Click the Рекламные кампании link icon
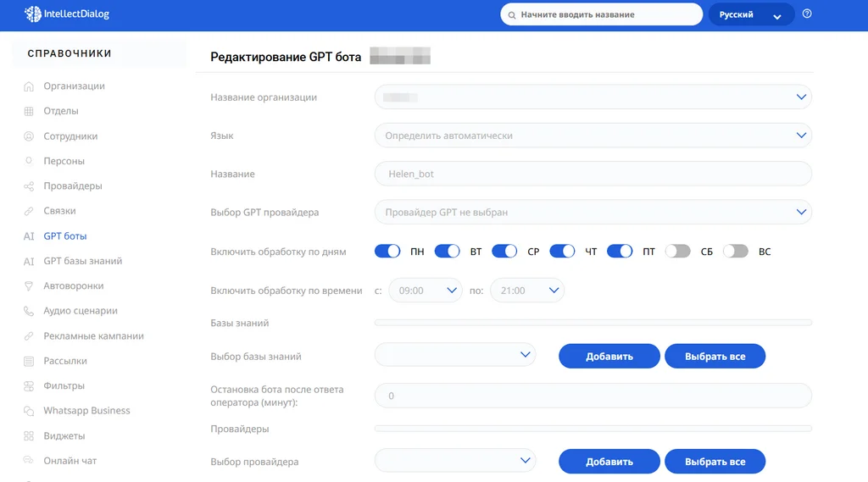 point(29,336)
